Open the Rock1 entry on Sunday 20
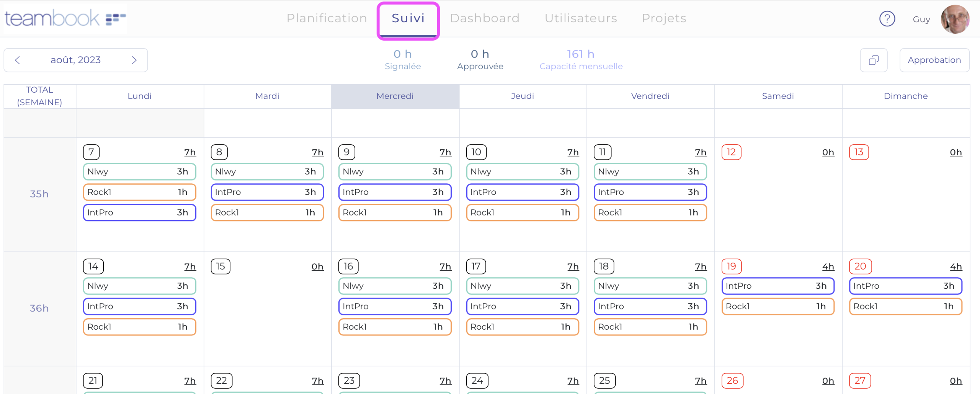The image size is (980, 394). tap(905, 306)
